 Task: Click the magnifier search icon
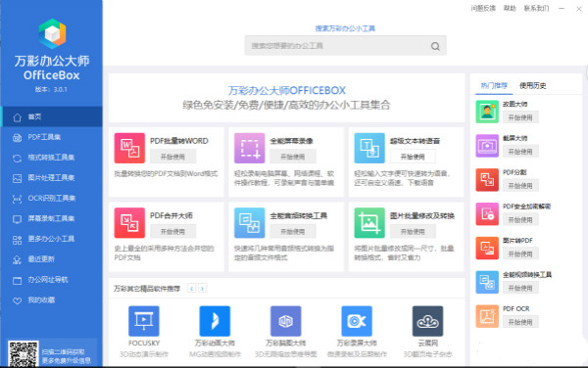click(435, 46)
